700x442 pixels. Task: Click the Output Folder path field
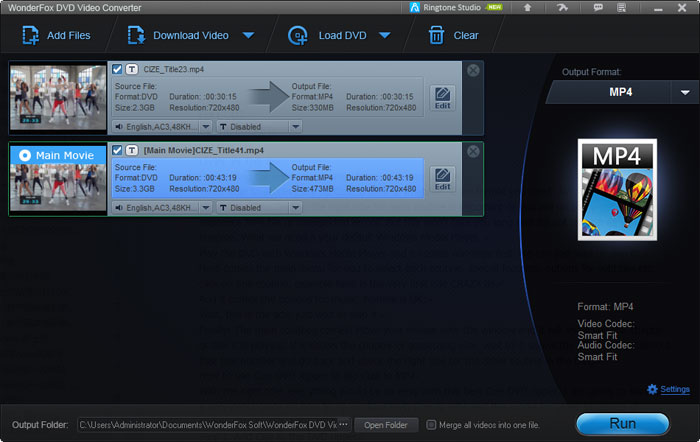click(208, 425)
